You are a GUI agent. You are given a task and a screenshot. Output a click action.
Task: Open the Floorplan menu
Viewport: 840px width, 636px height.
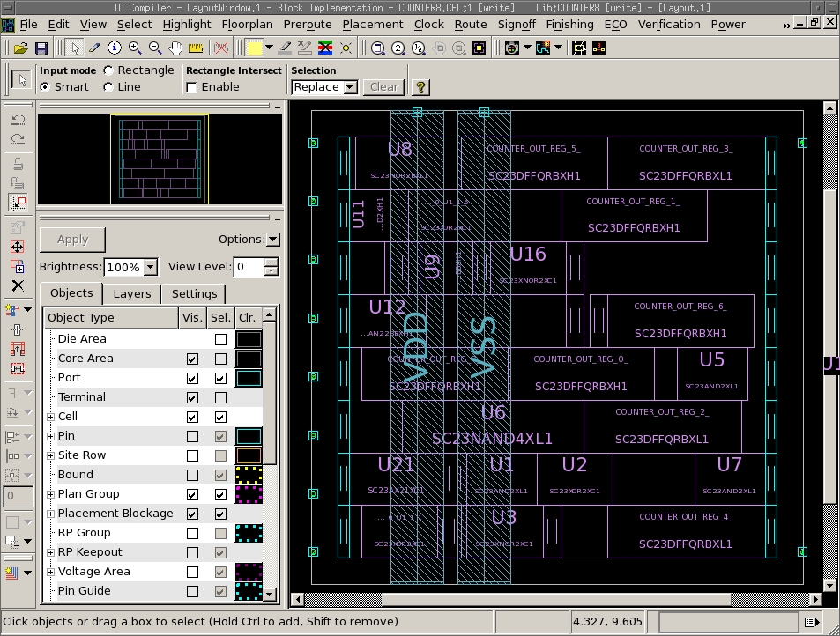tap(247, 25)
